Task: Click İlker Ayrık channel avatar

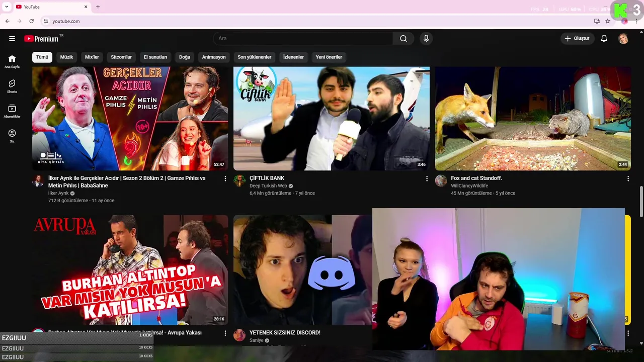Action: (x=38, y=181)
